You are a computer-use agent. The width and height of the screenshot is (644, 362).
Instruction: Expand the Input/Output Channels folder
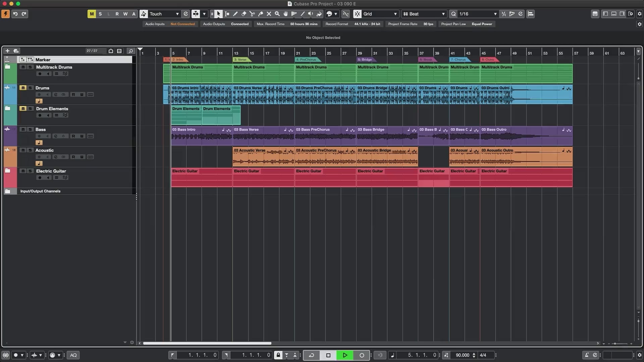click(x=7, y=191)
